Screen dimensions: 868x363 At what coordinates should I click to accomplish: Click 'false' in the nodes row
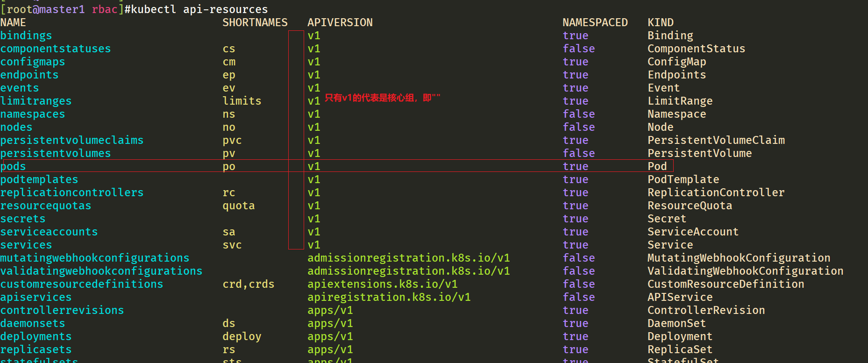pos(579,127)
